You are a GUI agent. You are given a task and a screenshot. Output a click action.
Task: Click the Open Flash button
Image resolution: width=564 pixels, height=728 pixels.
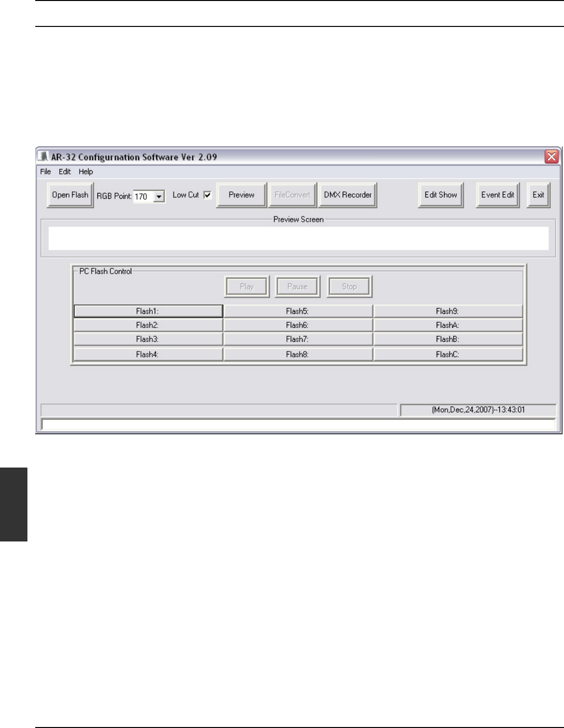[x=70, y=195]
